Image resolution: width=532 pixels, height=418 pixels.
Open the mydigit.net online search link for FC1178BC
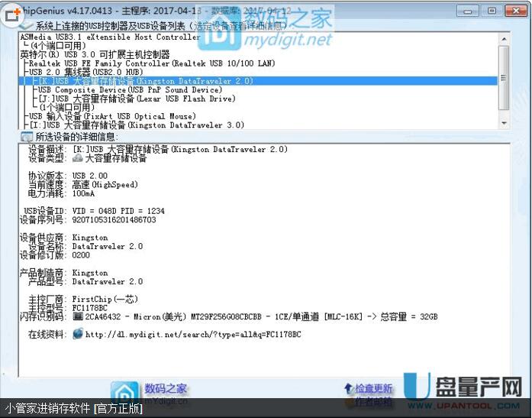click(193, 335)
